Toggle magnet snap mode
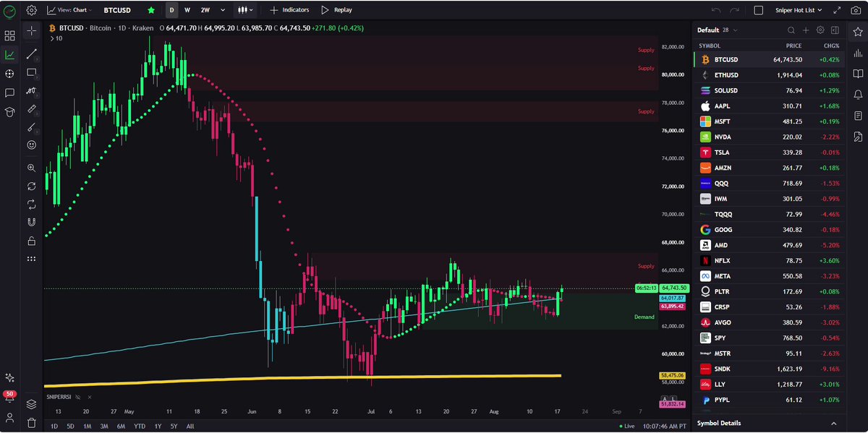 [x=31, y=223]
